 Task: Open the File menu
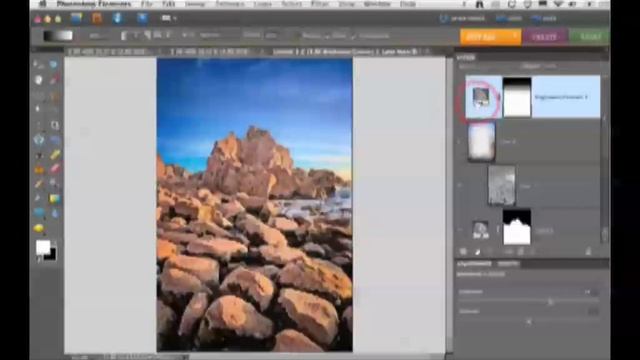tap(146, 4)
